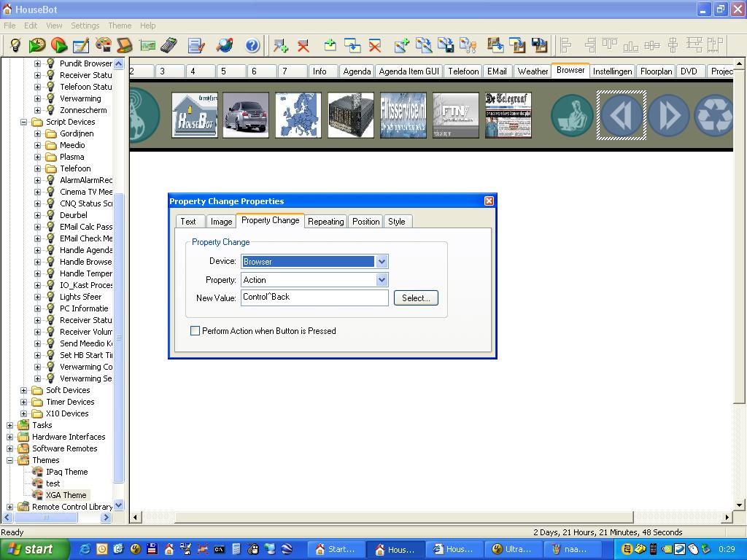Expand the Gordijnen folder node
The height and width of the screenshot is (560, 747).
(37, 134)
